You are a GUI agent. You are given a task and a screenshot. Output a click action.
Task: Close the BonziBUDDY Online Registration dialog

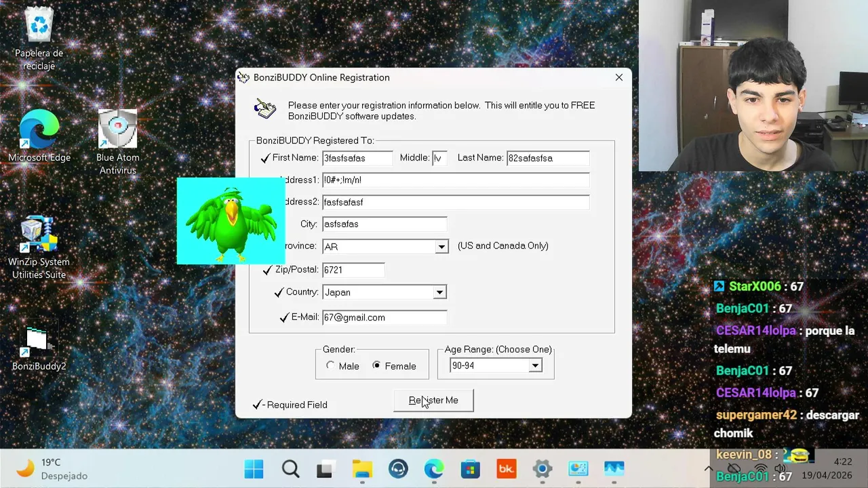618,77
